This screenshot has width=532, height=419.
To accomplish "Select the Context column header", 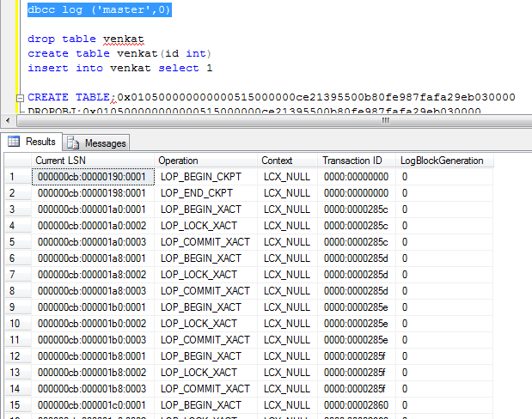I will pyautogui.click(x=287, y=161).
